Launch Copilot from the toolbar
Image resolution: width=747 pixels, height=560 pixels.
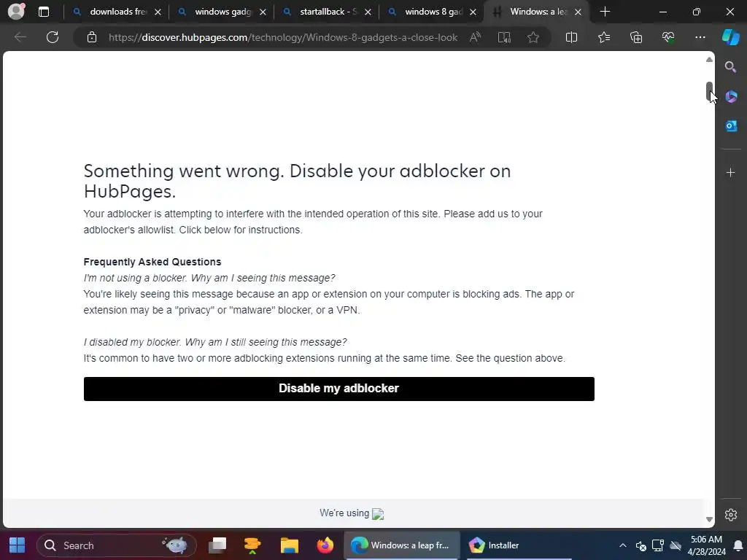(731, 37)
